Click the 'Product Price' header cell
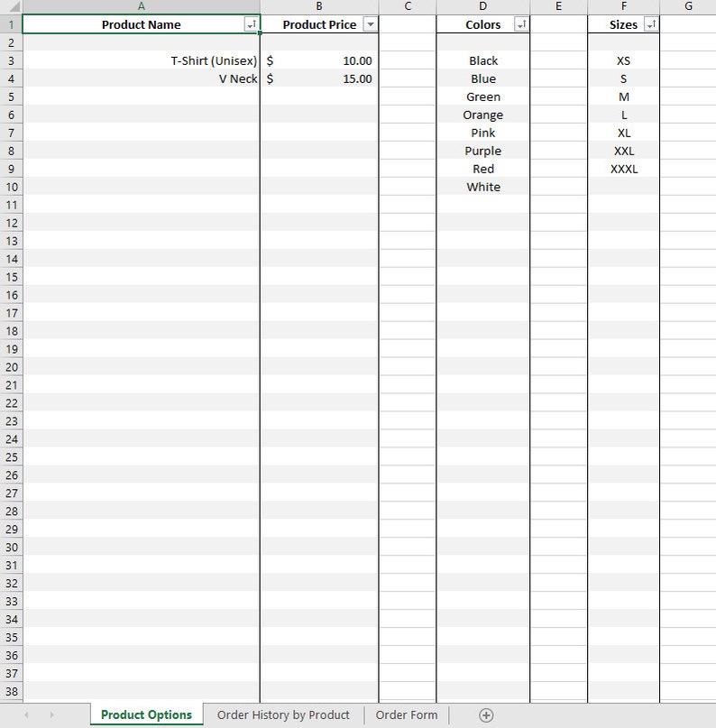This screenshot has height=728, width=716. 319,24
